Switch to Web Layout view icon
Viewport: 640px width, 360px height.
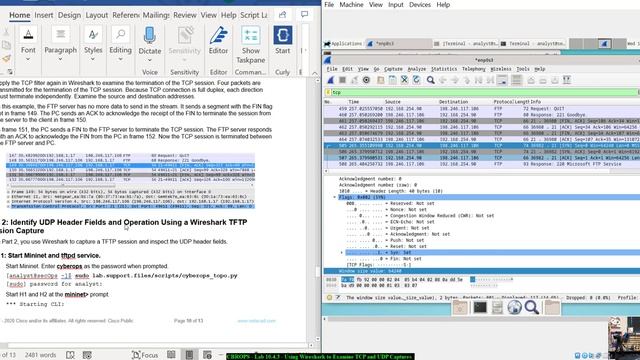207,355
